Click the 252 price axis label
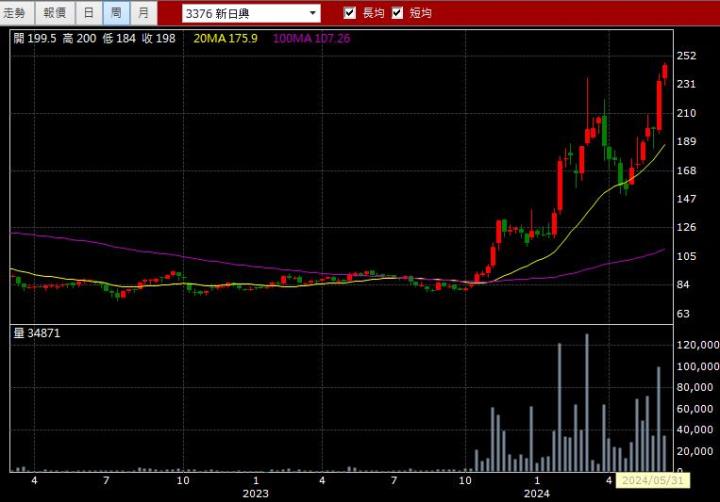The image size is (720, 502). click(x=686, y=56)
